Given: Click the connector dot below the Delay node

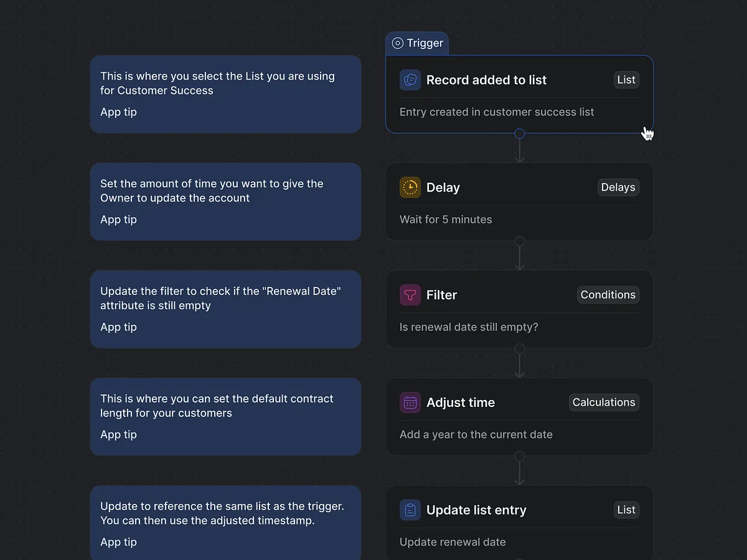Looking at the screenshot, I should point(519,241).
